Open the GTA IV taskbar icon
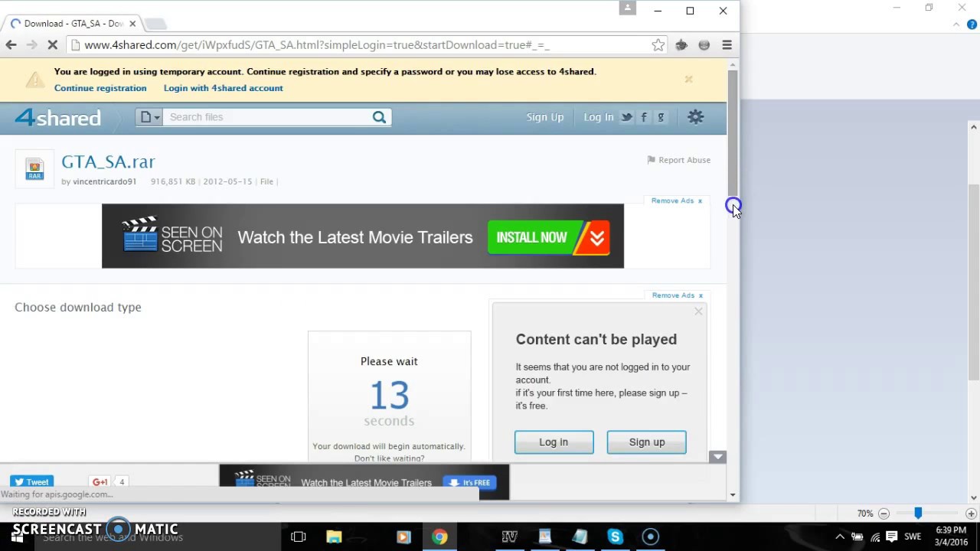The height and width of the screenshot is (551, 980). (x=509, y=537)
